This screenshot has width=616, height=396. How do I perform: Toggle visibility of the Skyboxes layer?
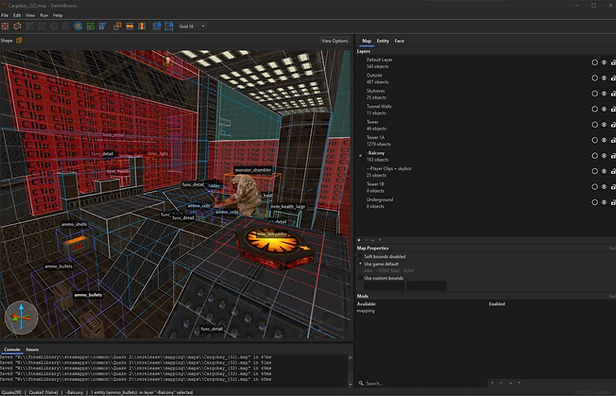[x=604, y=94]
